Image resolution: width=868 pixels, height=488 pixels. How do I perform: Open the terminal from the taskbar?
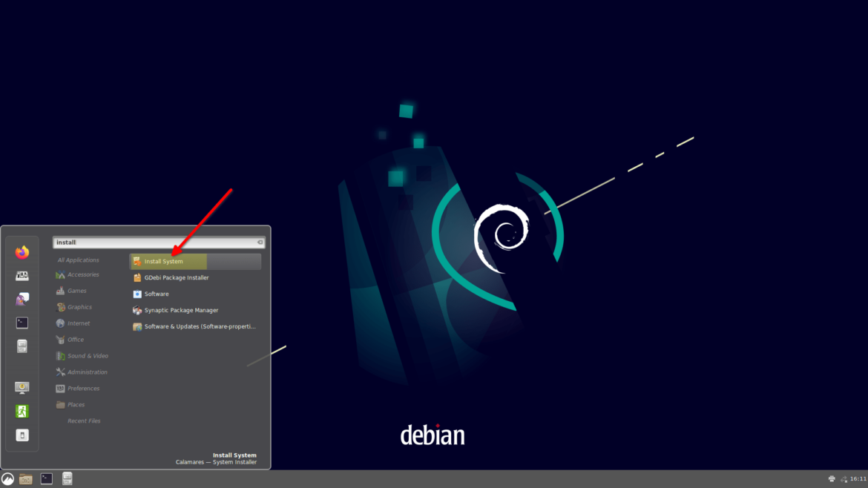46,478
